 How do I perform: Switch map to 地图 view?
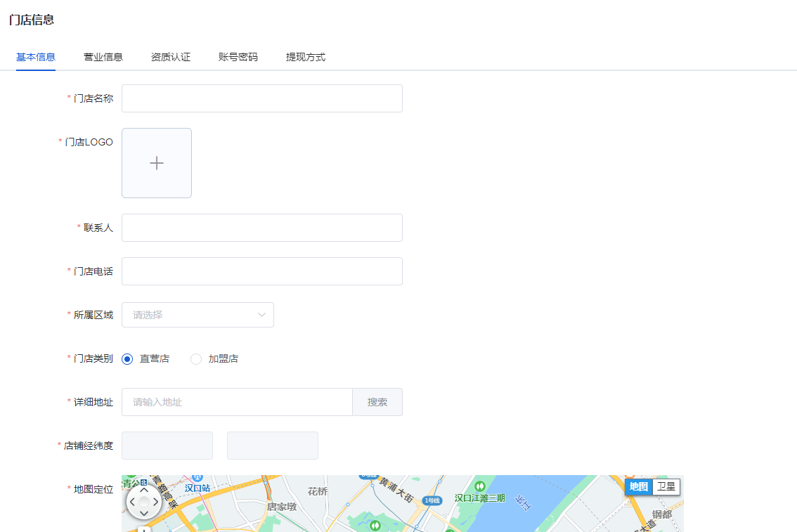(638, 487)
